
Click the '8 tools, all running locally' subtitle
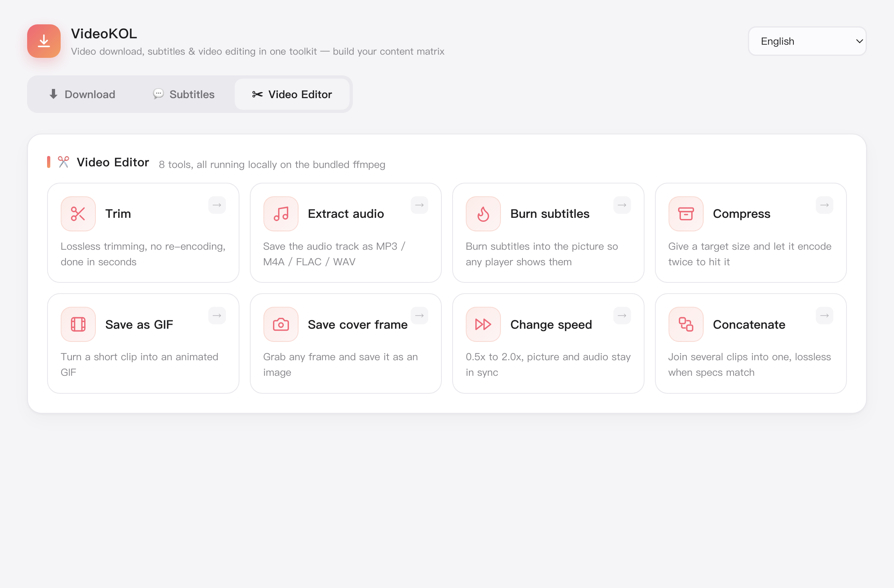pyautogui.click(x=272, y=164)
